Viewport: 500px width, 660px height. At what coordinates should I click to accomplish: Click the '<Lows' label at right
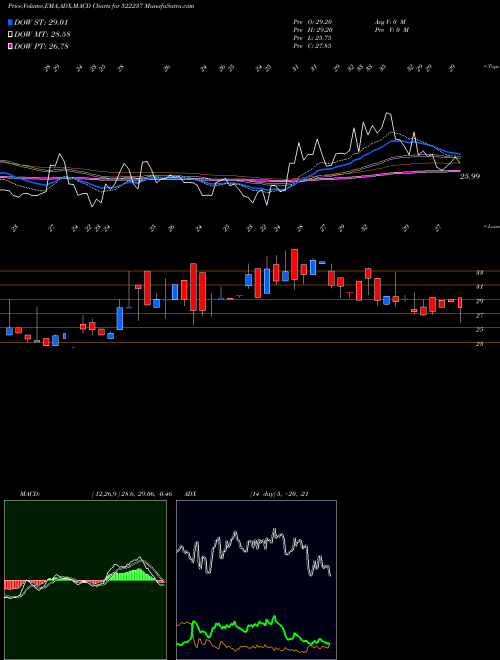tap(491, 226)
